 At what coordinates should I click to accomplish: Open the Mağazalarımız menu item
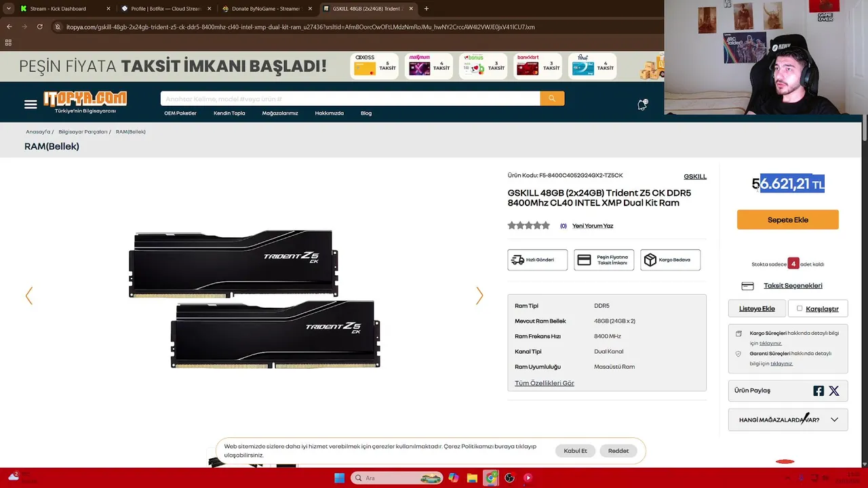coord(280,113)
